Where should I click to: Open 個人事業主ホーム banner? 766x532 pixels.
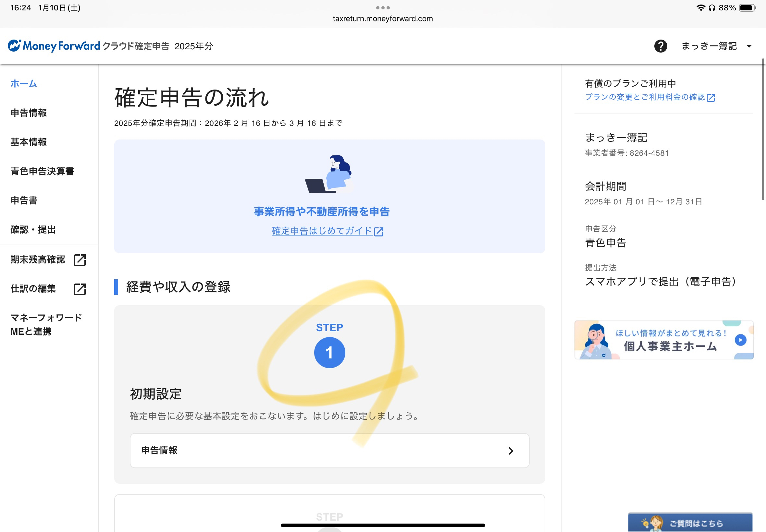coord(664,340)
